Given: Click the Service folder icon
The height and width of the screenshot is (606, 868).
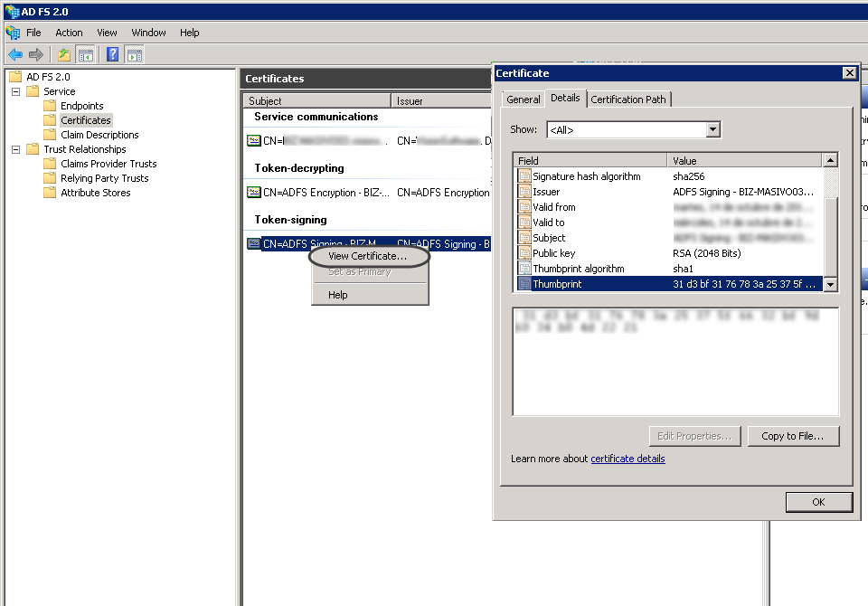Looking at the screenshot, I should click(33, 90).
